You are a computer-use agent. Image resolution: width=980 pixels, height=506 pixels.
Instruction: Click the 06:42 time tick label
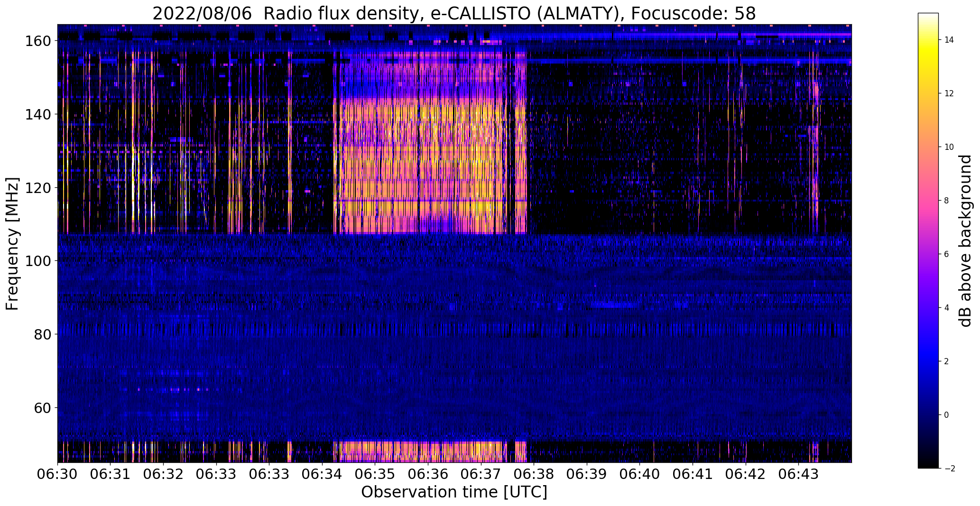pos(746,474)
